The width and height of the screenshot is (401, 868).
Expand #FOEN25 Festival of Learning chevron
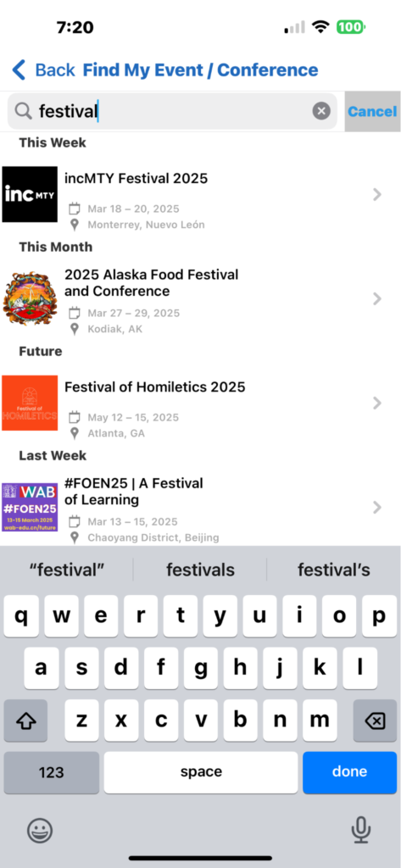tap(377, 507)
